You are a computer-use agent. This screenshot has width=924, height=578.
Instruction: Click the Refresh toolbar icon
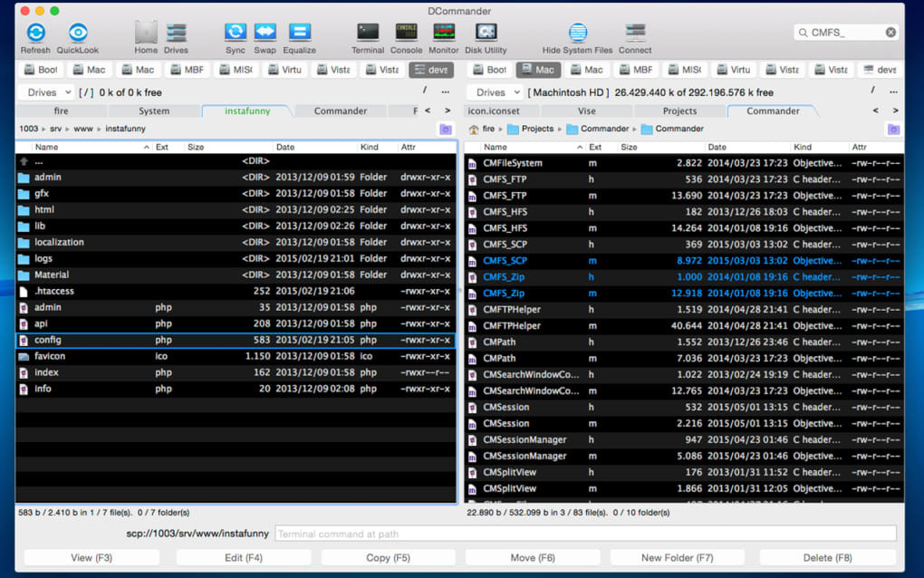click(x=35, y=34)
